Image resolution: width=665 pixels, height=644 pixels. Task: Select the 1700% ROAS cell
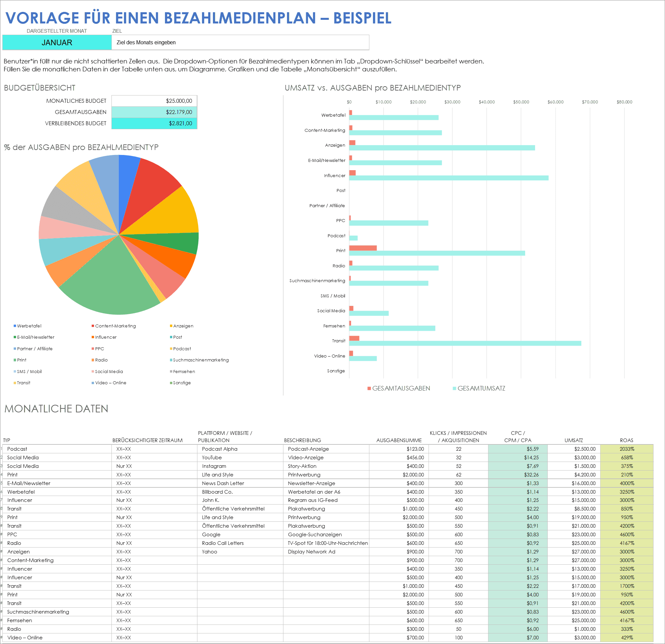[627, 586]
